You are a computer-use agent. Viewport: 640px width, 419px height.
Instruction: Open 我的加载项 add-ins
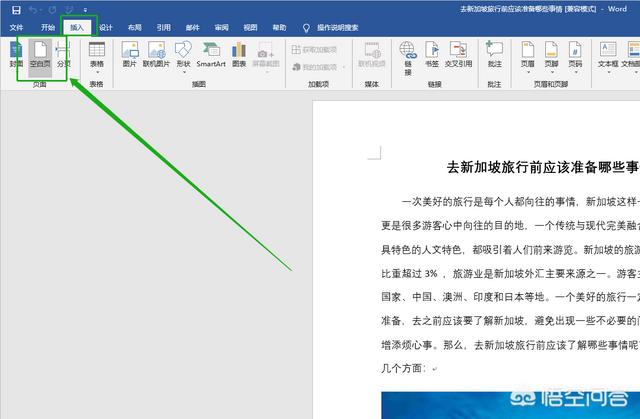318,67
